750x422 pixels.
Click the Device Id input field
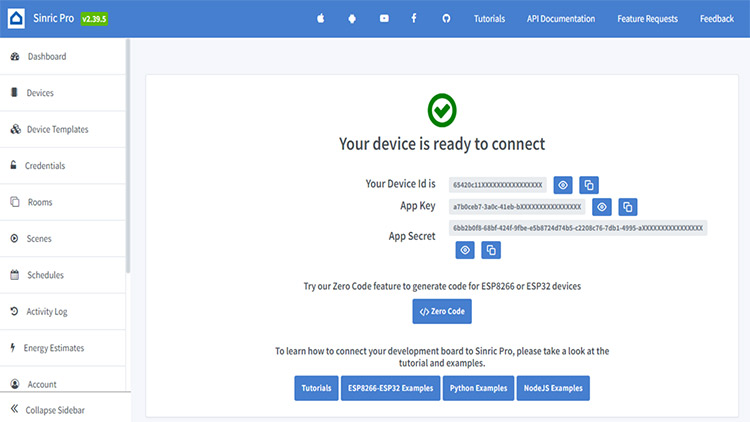coord(497,185)
